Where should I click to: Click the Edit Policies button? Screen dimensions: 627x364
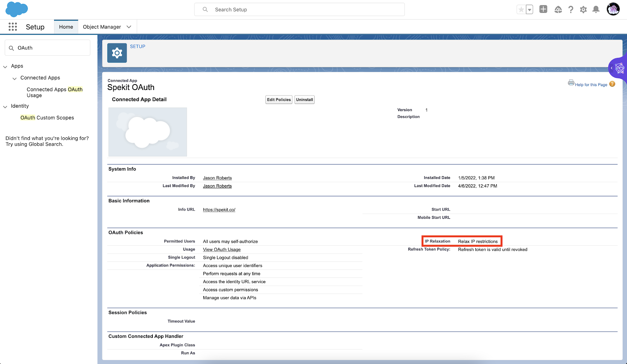(x=279, y=100)
